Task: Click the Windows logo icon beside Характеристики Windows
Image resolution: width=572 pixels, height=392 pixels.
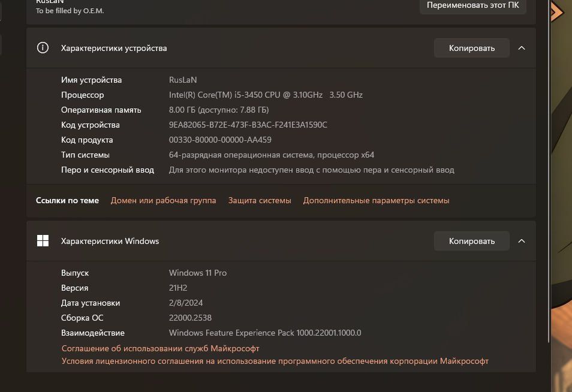Action: click(43, 241)
